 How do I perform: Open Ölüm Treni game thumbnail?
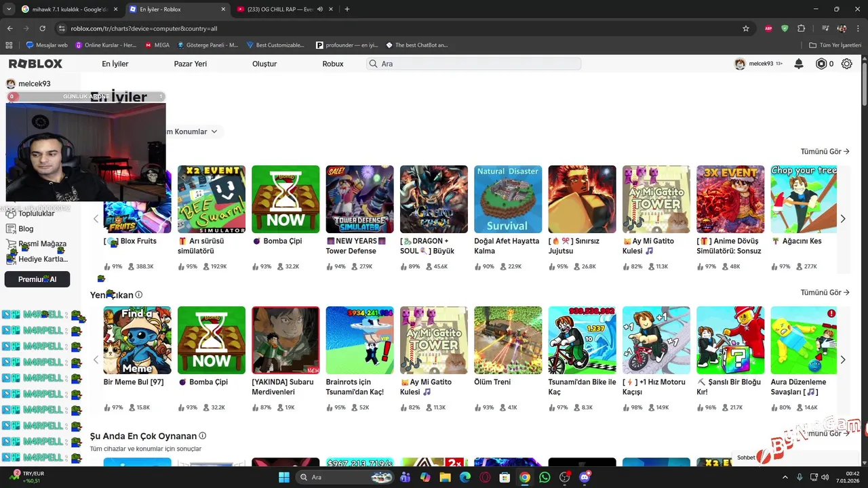coord(508,340)
